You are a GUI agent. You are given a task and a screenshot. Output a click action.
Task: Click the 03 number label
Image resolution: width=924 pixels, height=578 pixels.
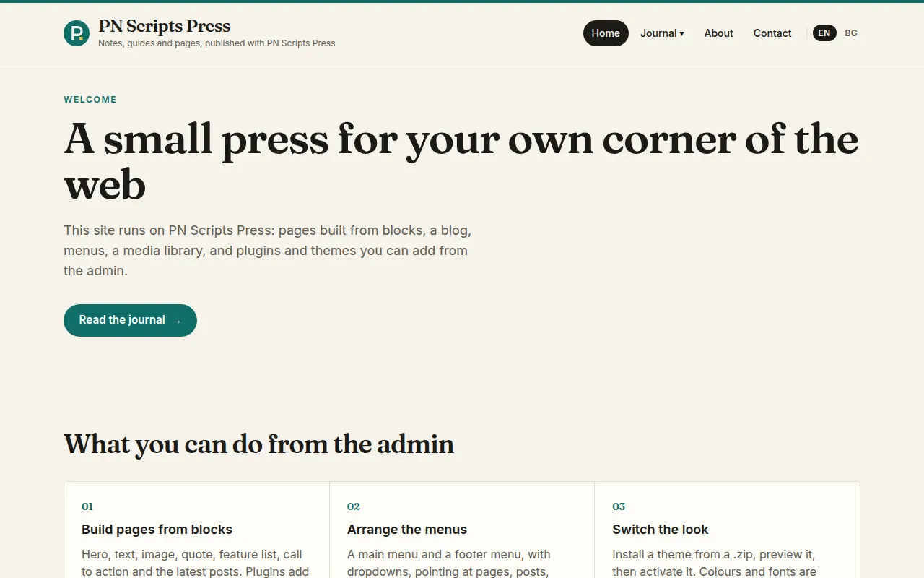pyautogui.click(x=619, y=506)
